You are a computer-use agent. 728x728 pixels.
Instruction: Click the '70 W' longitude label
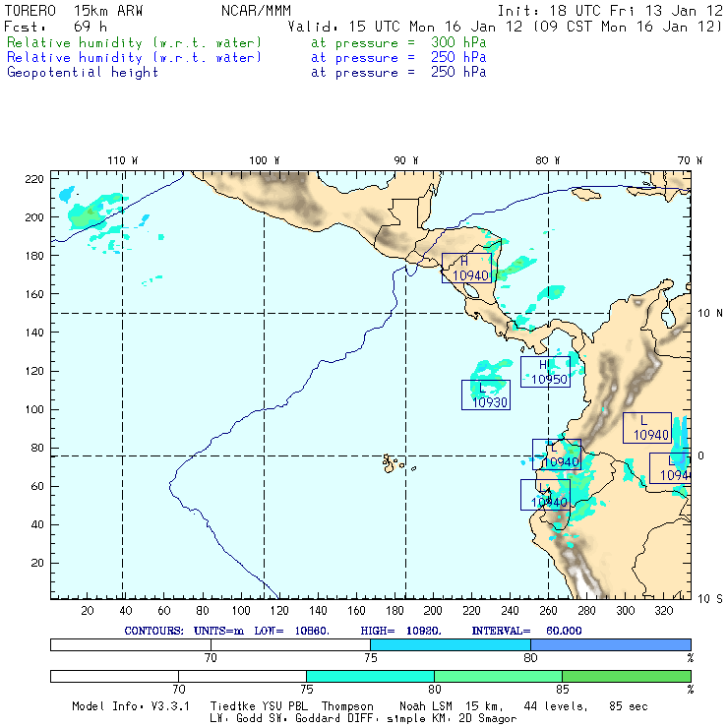tap(690, 160)
